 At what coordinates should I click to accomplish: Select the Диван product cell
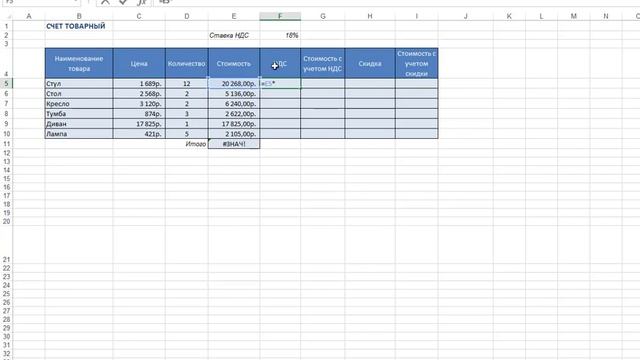click(x=79, y=124)
